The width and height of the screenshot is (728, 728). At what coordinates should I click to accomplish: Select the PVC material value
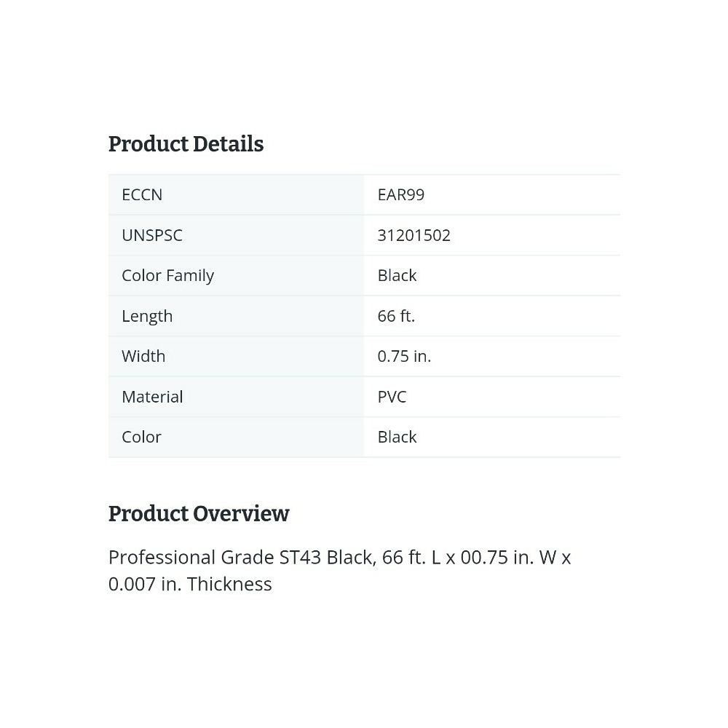coord(392,397)
